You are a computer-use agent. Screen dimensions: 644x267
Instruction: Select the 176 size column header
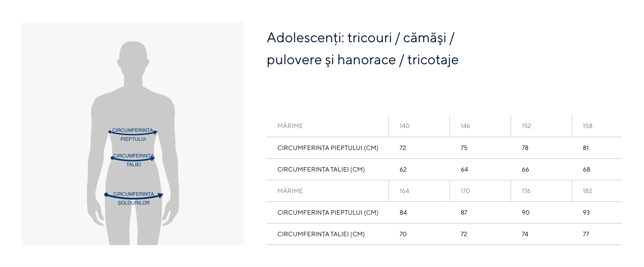[x=526, y=191]
